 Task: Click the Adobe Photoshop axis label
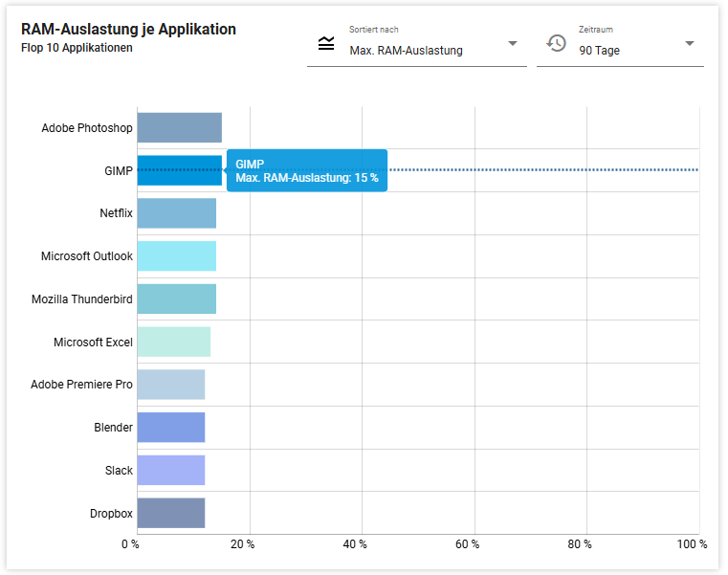pos(87,128)
